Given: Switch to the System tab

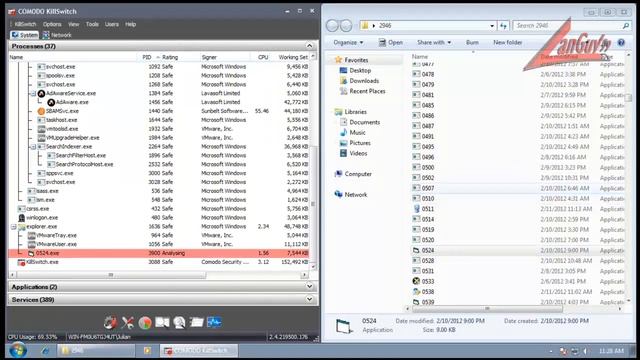Looking at the screenshot, I should (x=24, y=35).
